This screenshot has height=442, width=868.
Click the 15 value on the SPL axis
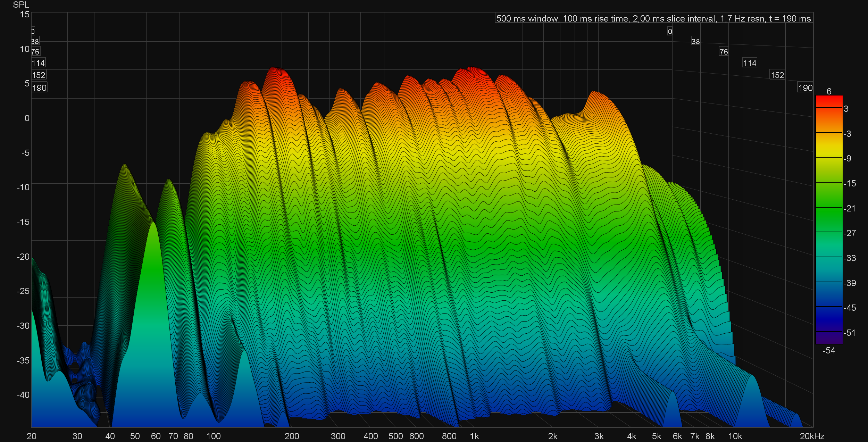tap(25, 14)
